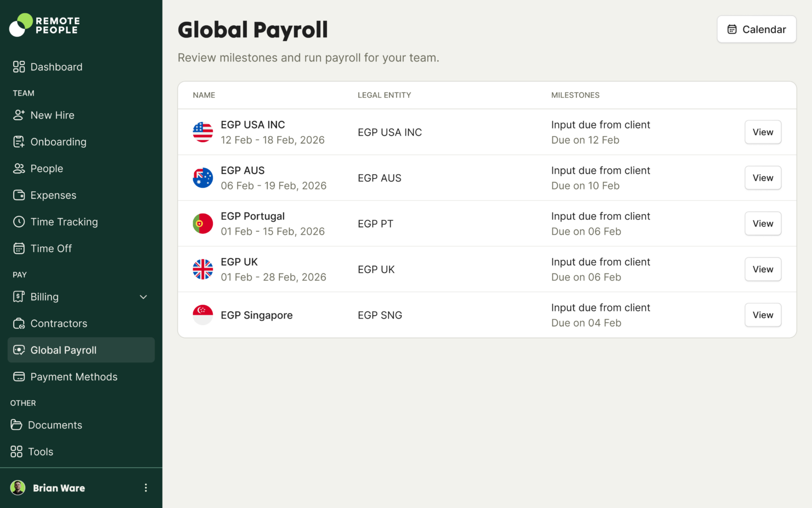The width and height of the screenshot is (812, 508).
Task: Navigate to the People page
Action: pos(47,168)
